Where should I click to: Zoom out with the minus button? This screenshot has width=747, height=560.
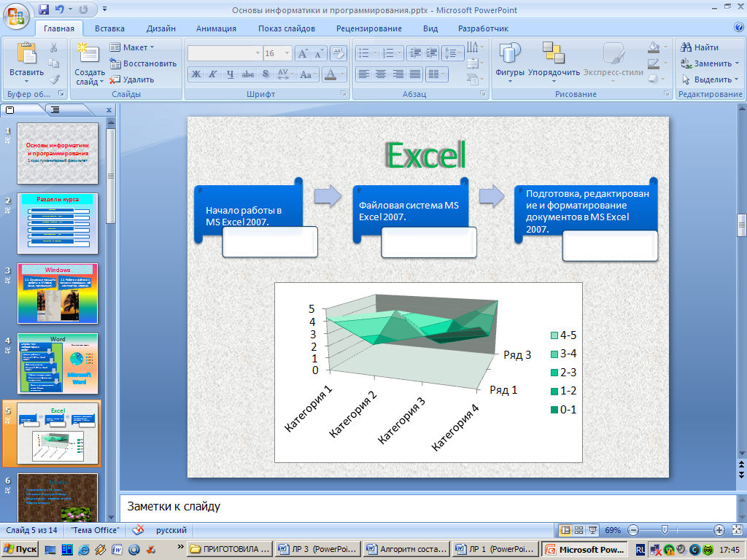(633, 530)
